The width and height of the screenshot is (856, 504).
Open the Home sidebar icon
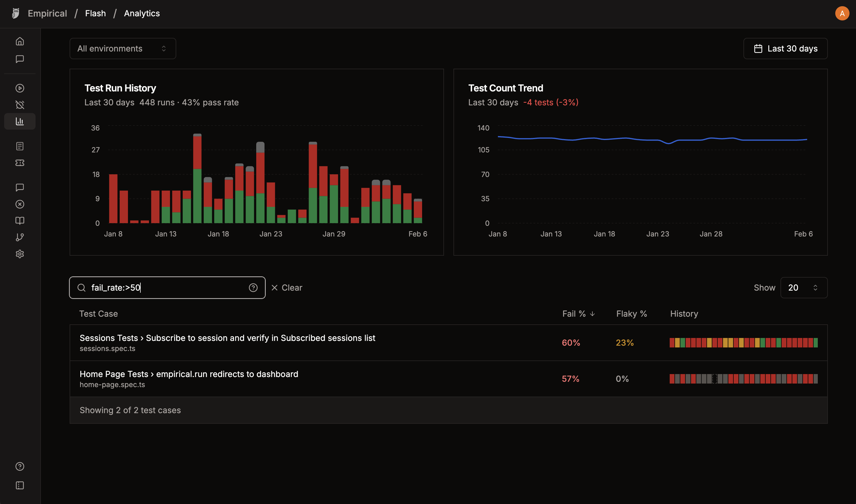[x=19, y=41]
